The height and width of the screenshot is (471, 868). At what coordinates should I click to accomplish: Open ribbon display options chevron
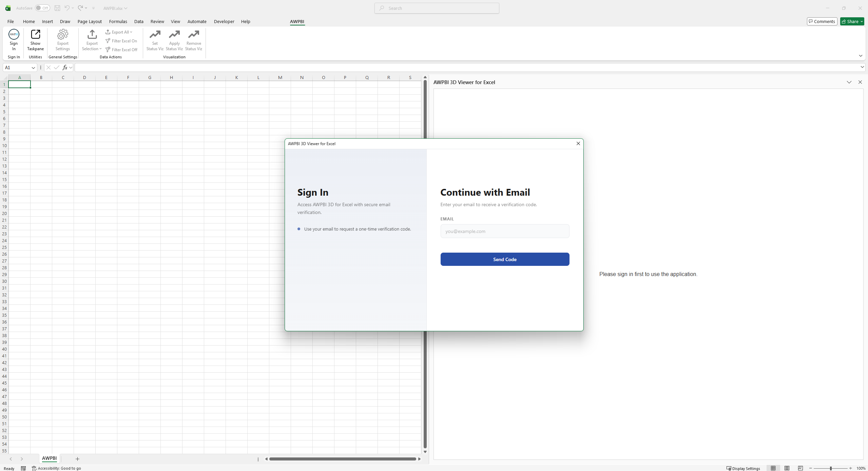click(x=861, y=56)
